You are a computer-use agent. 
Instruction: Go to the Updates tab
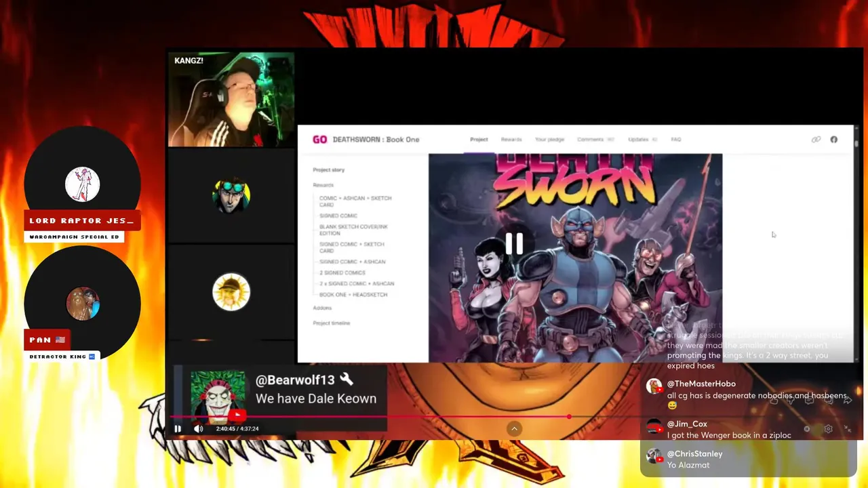(642, 140)
